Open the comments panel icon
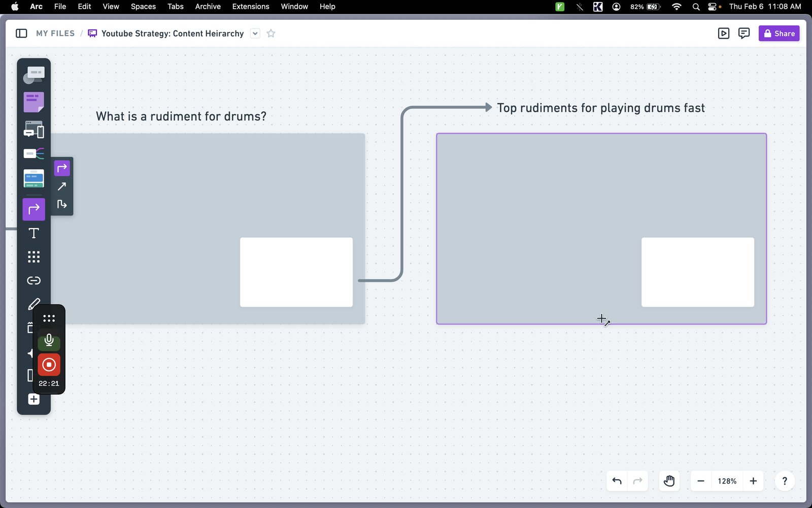Image resolution: width=812 pixels, height=508 pixels. point(744,34)
